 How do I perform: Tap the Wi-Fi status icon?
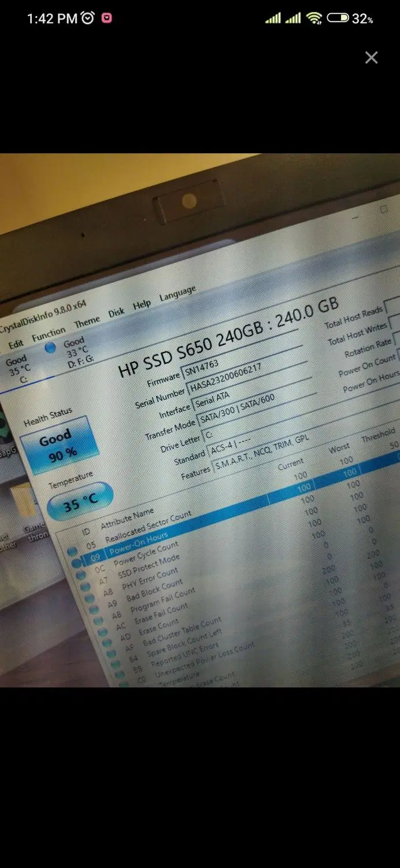[314, 19]
